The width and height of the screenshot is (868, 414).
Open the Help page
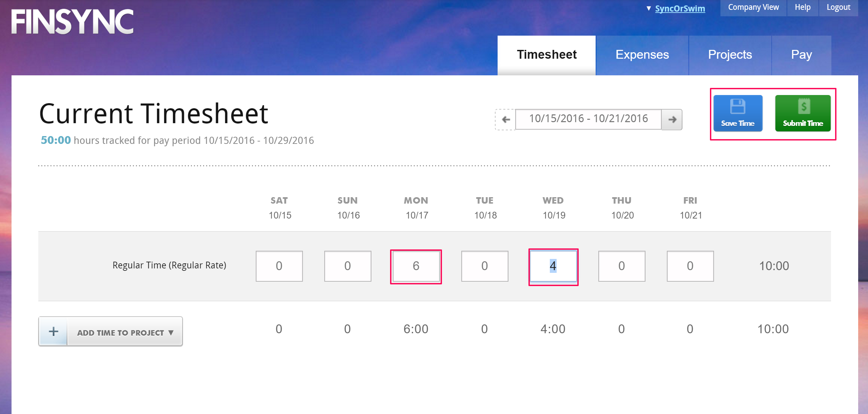tap(803, 7)
